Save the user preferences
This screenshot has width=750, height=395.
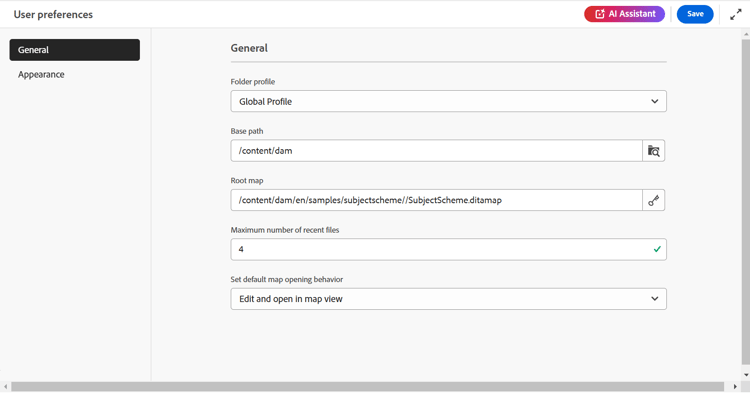[695, 14]
